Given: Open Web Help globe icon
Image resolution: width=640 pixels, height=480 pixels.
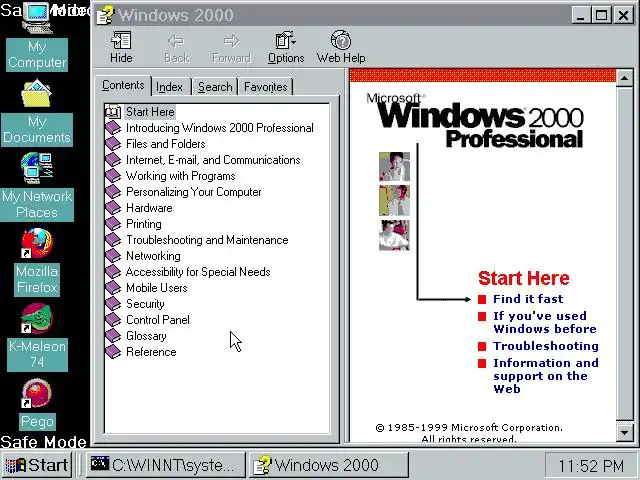Looking at the screenshot, I should (341, 41).
